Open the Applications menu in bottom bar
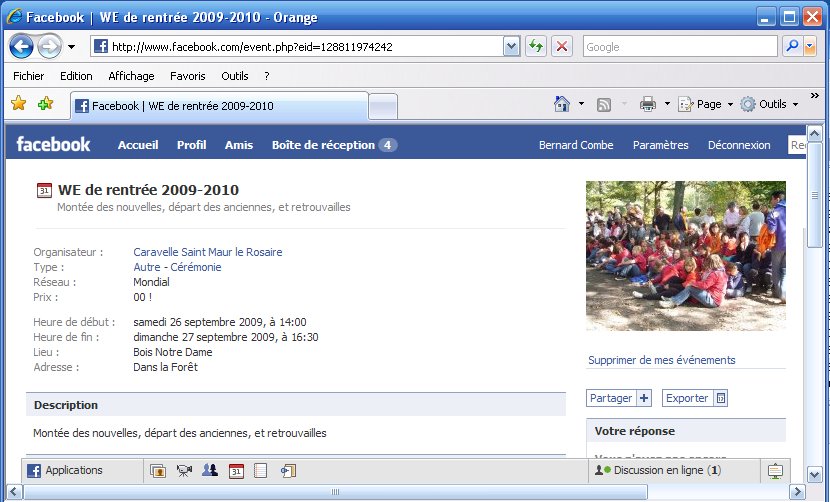The height and width of the screenshot is (502, 830). [65, 470]
